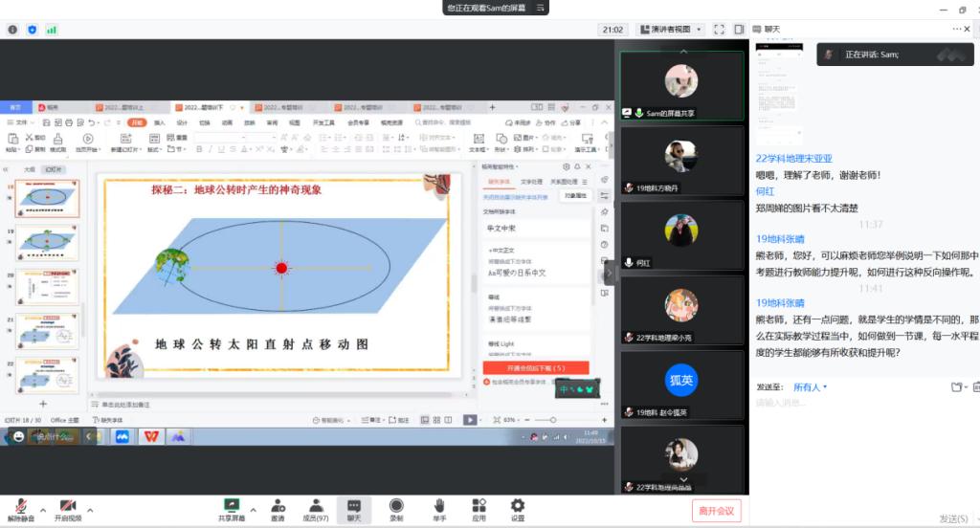
Task: Open the chat panel more options (…)
Action: pos(961,30)
